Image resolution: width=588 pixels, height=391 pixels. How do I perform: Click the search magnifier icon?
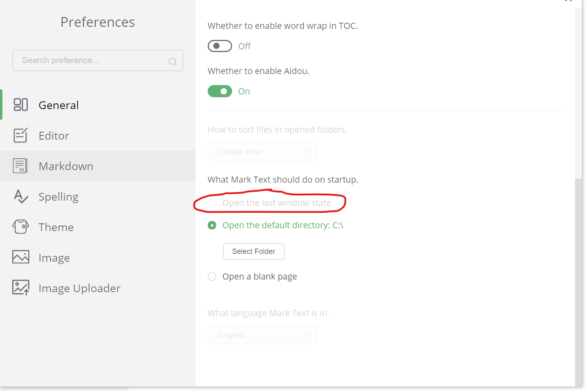[172, 61]
